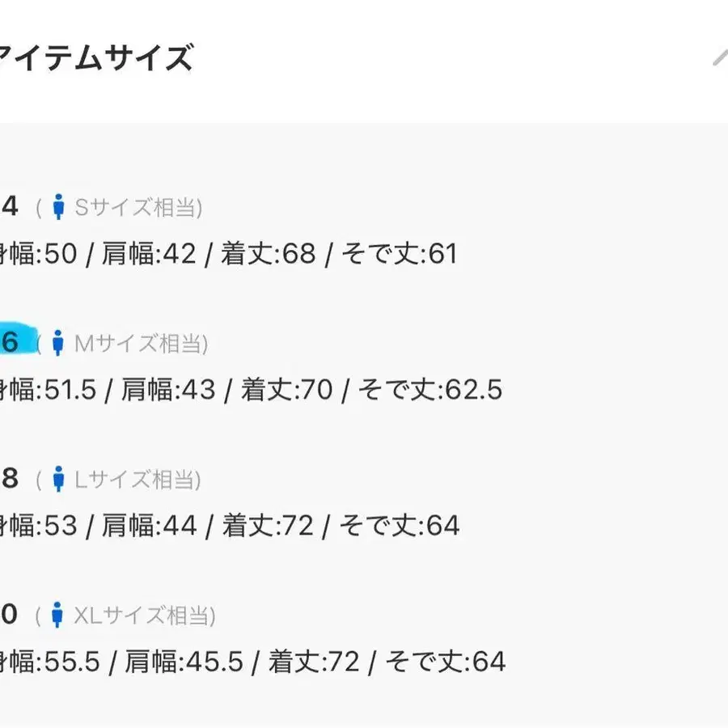
Task: Select the Mサイズ相当 label
Action: [141, 344]
